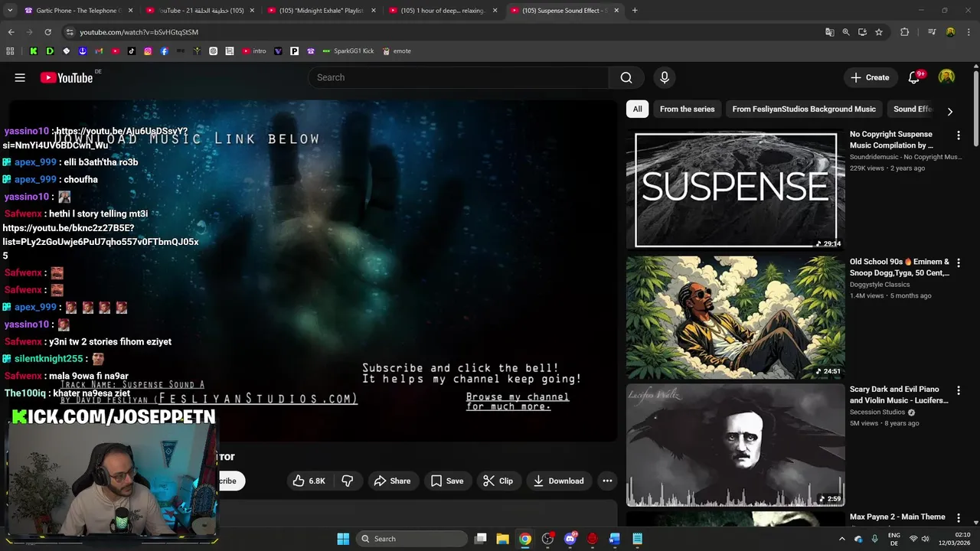Select the "All" filter chip
This screenshot has width=980, height=551.
637,109
